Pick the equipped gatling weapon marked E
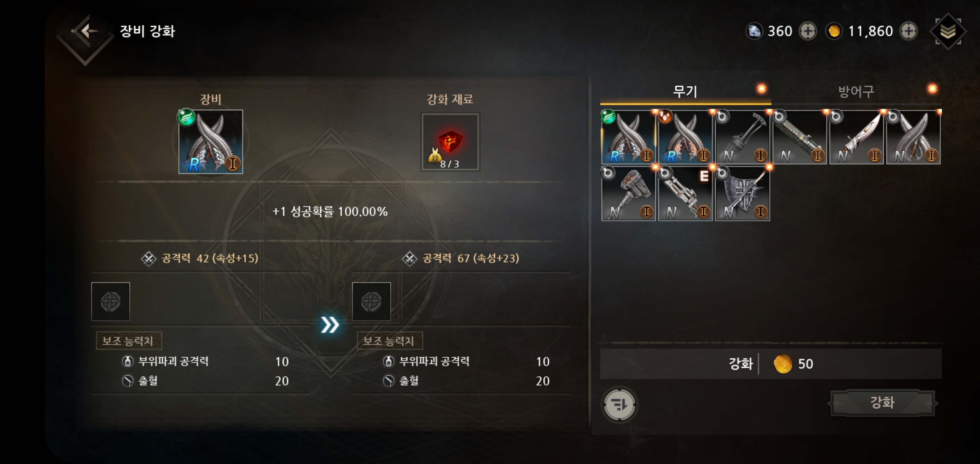The image size is (980, 464). click(x=685, y=194)
